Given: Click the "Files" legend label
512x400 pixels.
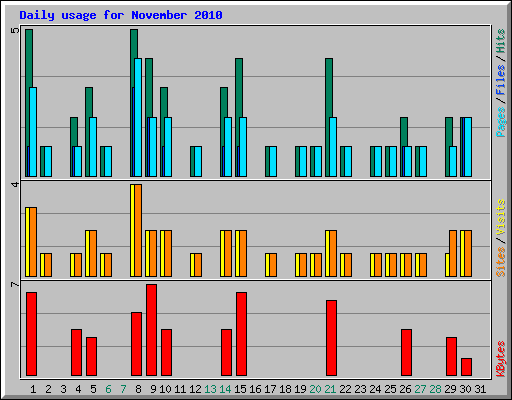Looking at the screenshot, I should pyautogui.click(x=500, y=80).
